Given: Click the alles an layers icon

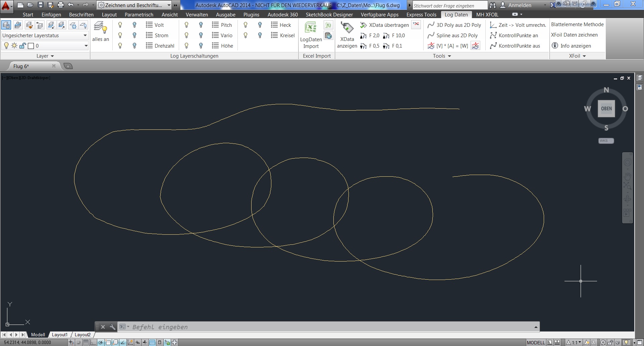Looking at the screenshot, I should click(100, 27).
